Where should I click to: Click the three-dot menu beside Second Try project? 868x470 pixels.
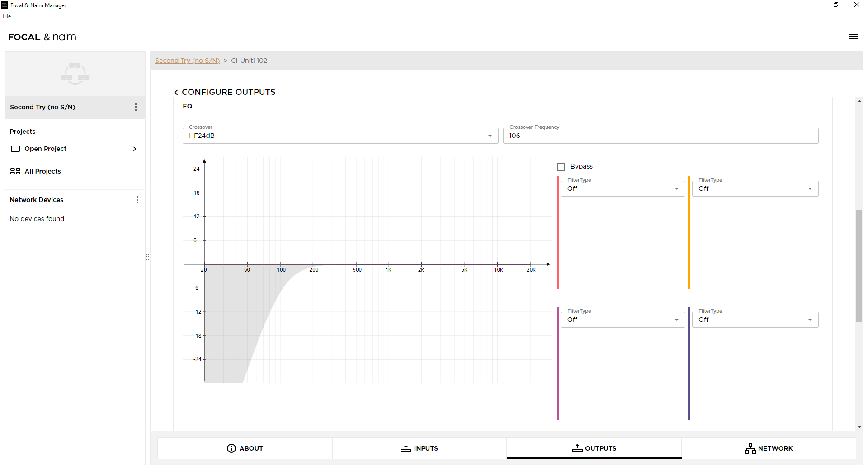click(x=136, y=107)
